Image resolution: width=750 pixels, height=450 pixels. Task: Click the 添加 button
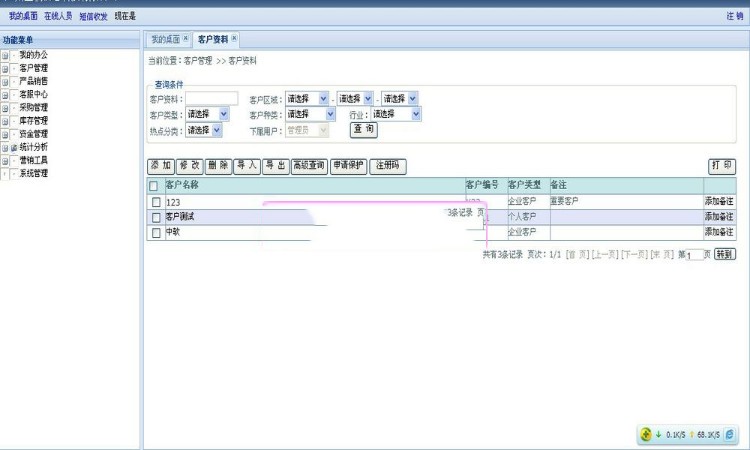pyautogui.click(x=161, y=166)
